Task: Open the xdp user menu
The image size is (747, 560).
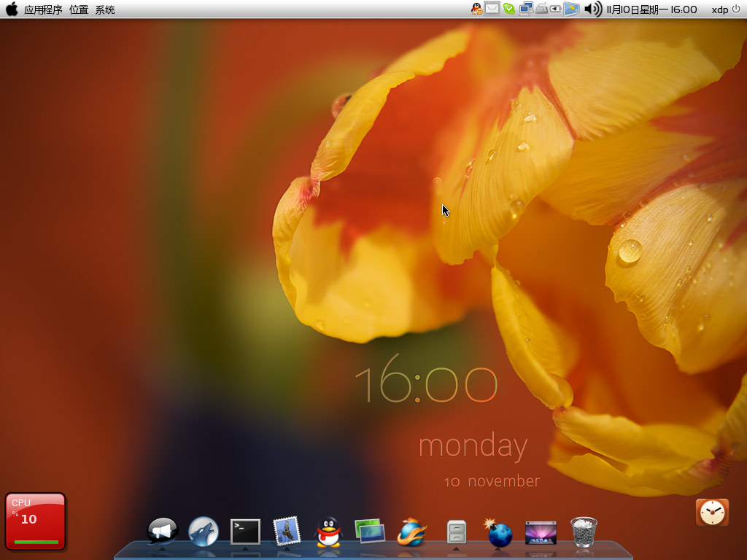Action: point(719,9)
